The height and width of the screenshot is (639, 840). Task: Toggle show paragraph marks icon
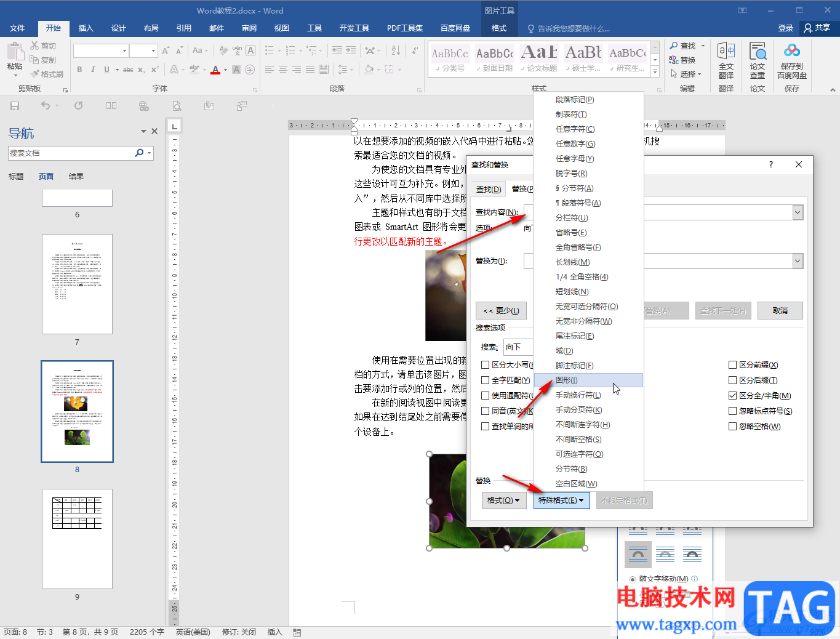(415, 50)
